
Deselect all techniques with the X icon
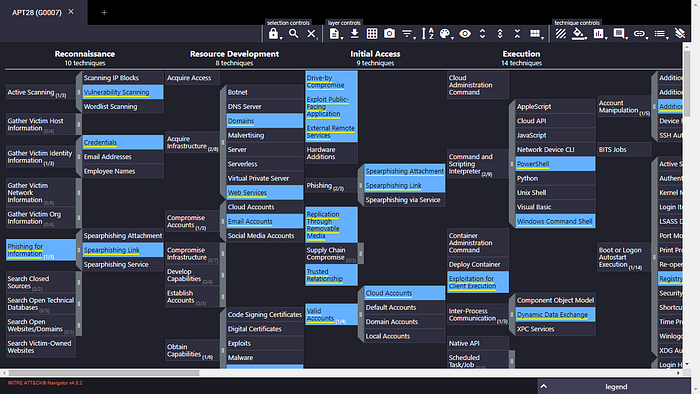point(311,33)
